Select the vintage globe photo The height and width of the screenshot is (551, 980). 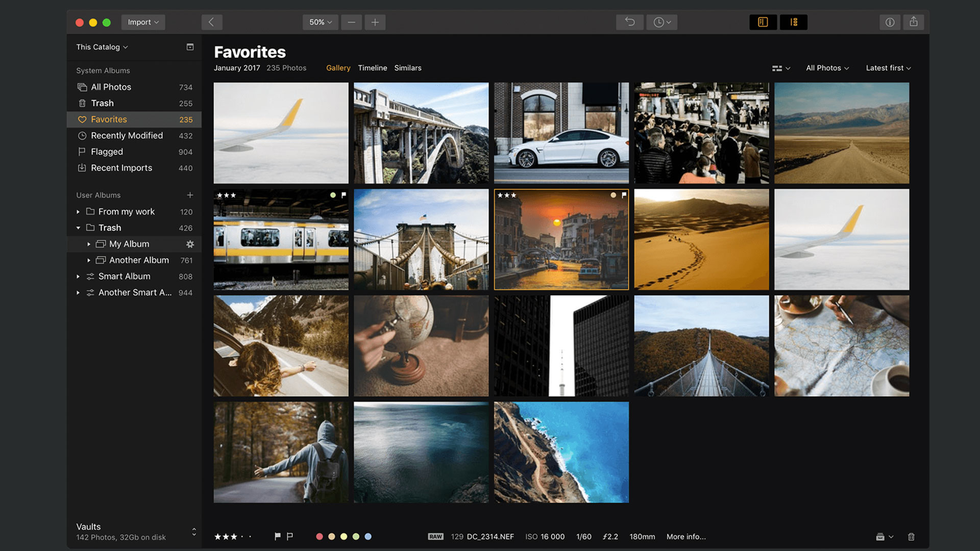[421, 346]
